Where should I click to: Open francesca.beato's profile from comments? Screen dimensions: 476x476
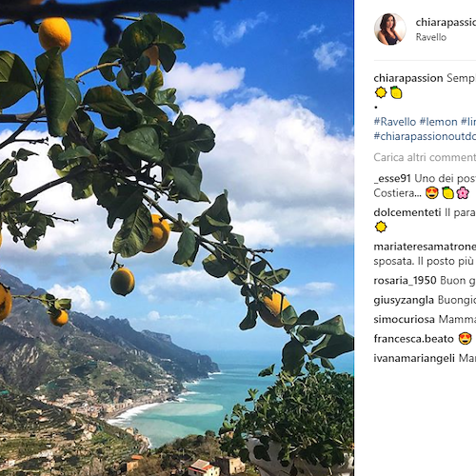414,339
